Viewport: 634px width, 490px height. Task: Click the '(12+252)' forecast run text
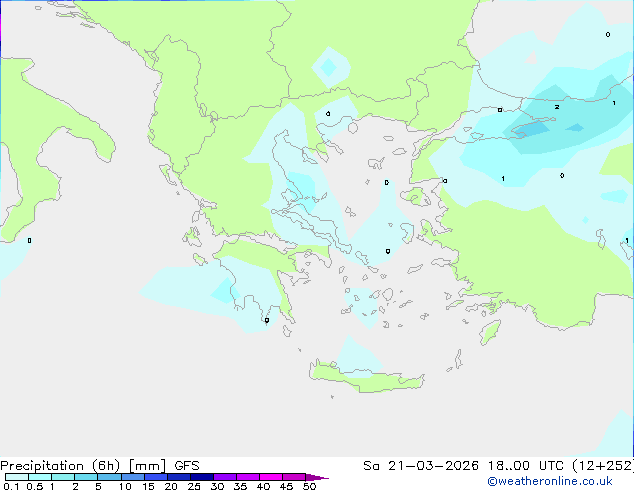[x=604, y=466]
